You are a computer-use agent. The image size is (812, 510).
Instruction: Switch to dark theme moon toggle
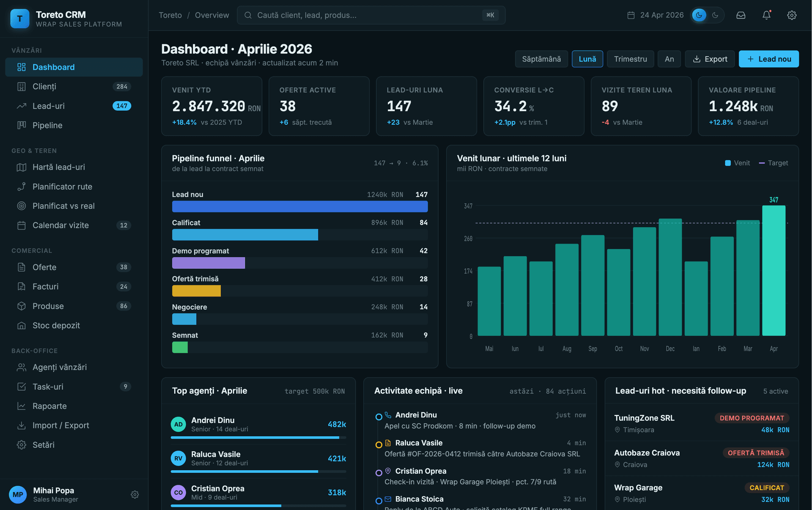point(699,15)
